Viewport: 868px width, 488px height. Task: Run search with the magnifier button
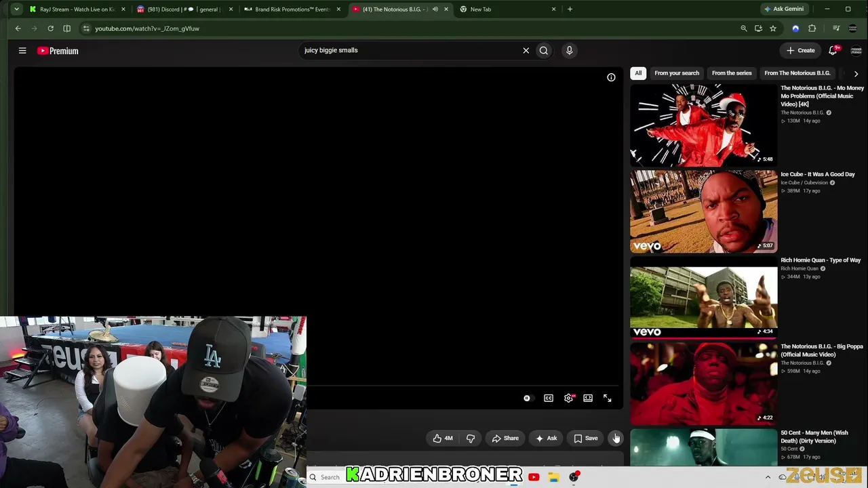point(544,50)
